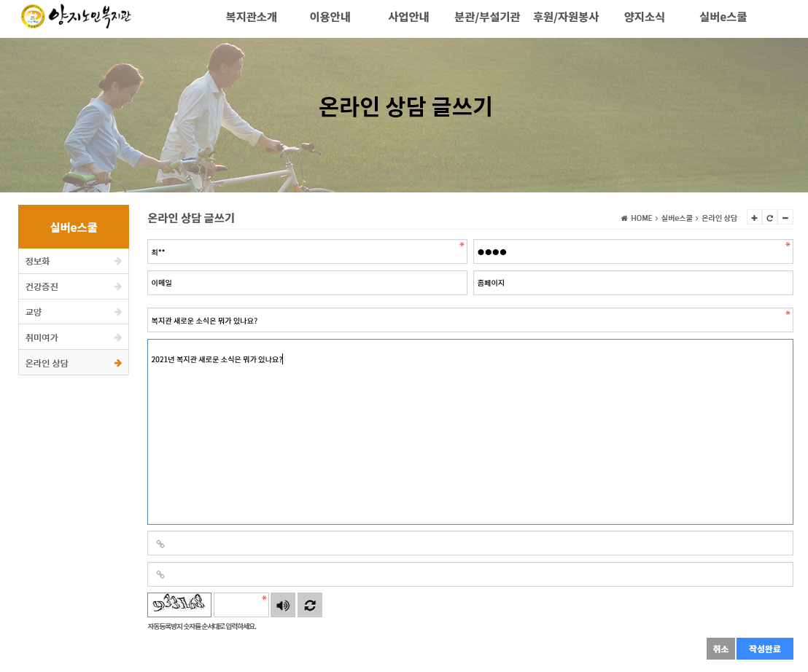The image size is (808, 672).
Task: Click the orange arrow beside 온라인 상담
Action: 118,363
